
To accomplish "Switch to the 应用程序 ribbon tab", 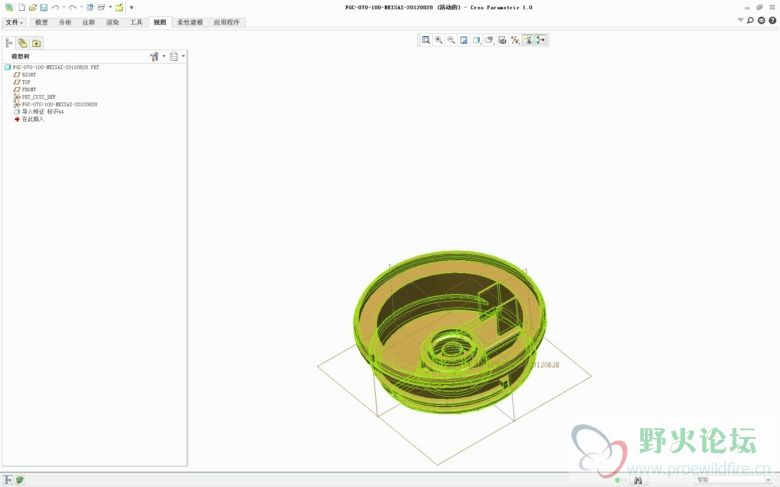I will pos(227,22).
